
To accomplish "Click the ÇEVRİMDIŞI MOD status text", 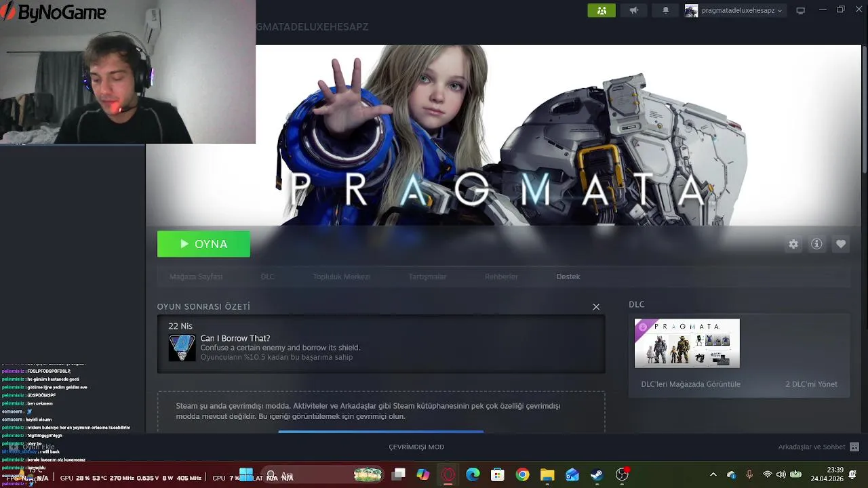I will (416, 447).
